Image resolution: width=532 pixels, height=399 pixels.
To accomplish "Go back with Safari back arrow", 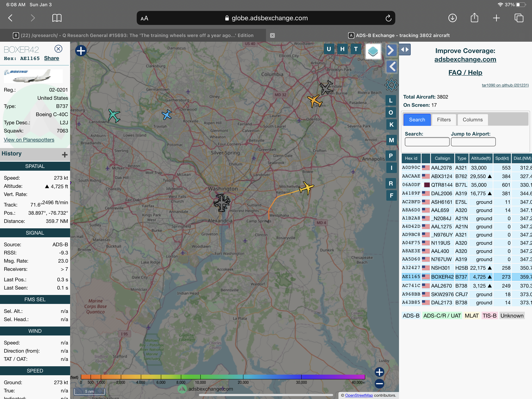I will 10,18.
